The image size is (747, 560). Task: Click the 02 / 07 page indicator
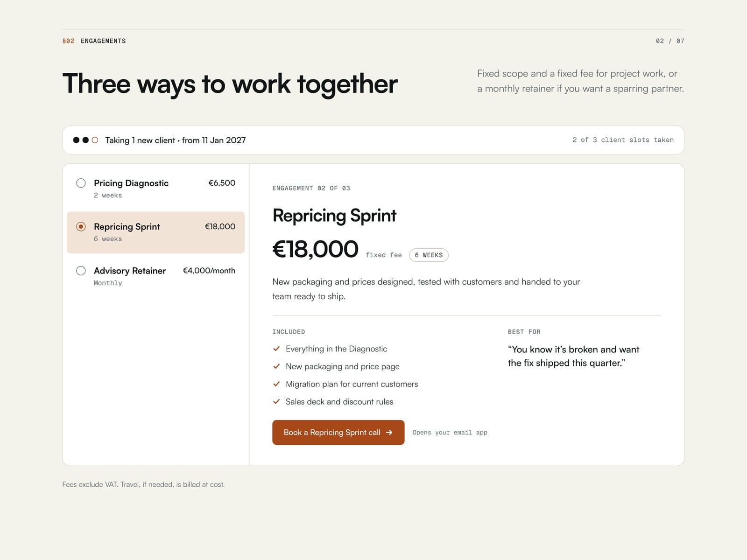pos(670,41)
